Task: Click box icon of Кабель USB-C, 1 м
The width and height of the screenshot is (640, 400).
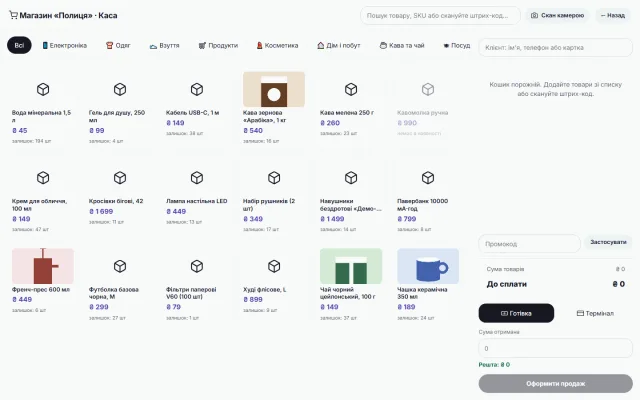Action: 197,89
